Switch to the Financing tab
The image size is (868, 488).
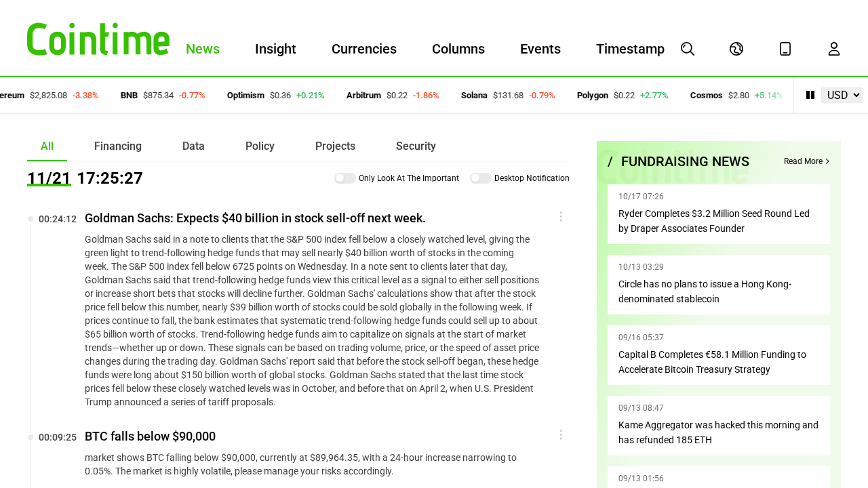coord(118,146)
